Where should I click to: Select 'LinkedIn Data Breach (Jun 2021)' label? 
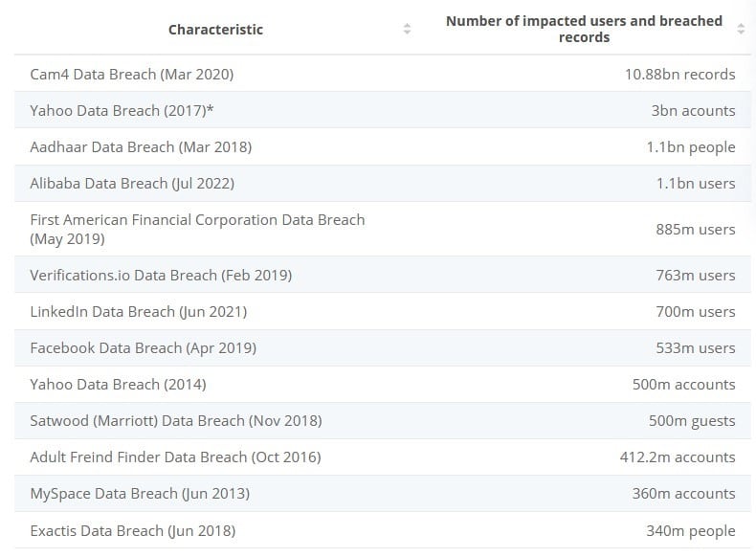139,312
